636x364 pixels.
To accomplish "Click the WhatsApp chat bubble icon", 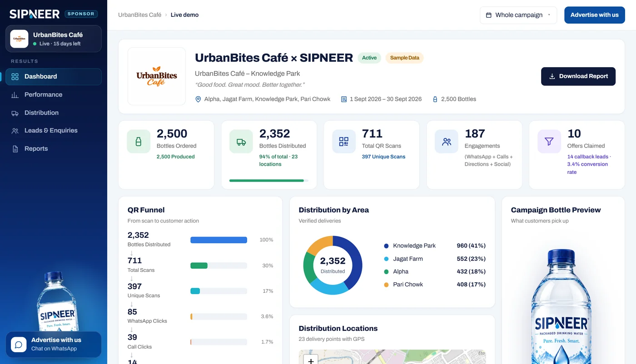I will click(19, 344).
